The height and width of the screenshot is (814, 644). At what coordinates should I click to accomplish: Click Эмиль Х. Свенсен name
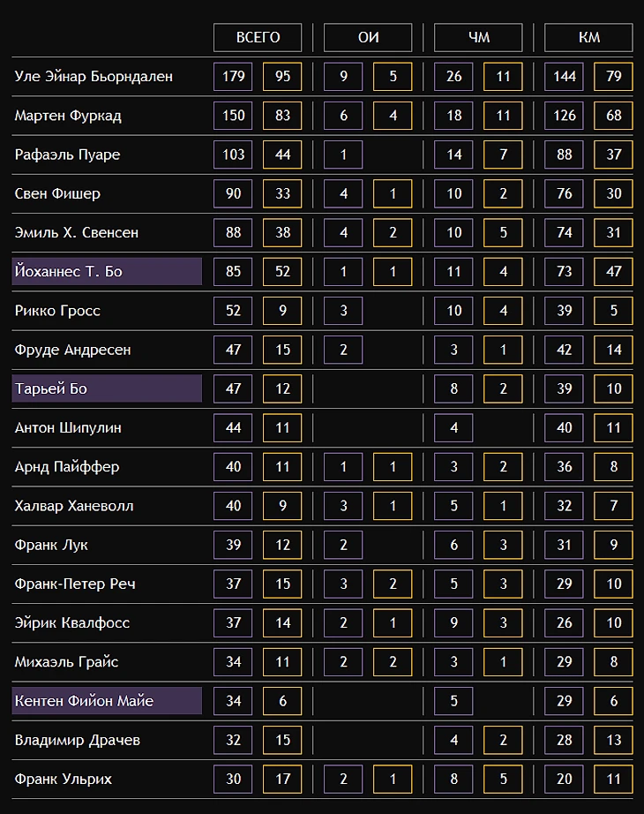(x=77, y=232)
